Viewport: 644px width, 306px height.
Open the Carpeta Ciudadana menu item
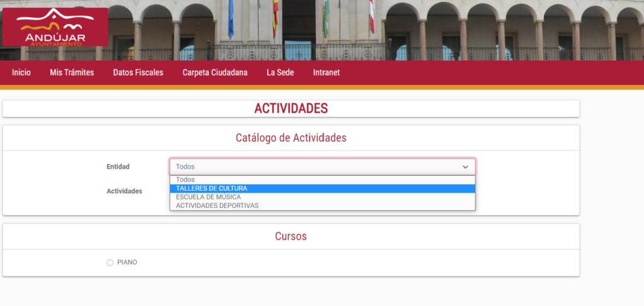(215, 72)
